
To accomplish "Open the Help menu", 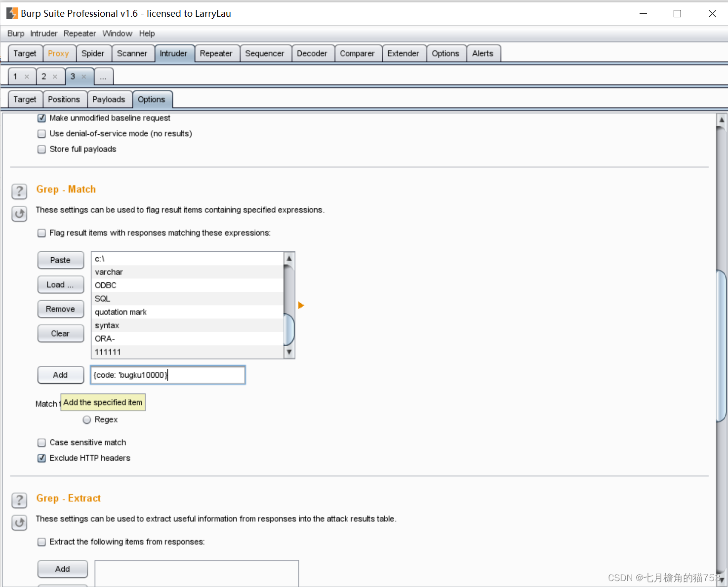I will point(147,34).
